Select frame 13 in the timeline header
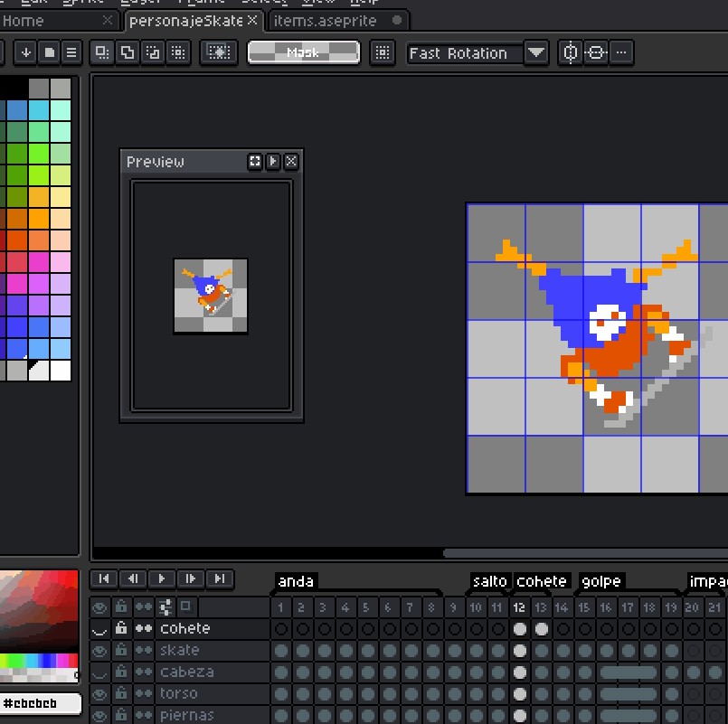Screen dimensions: 728x724 coord(541,607)
